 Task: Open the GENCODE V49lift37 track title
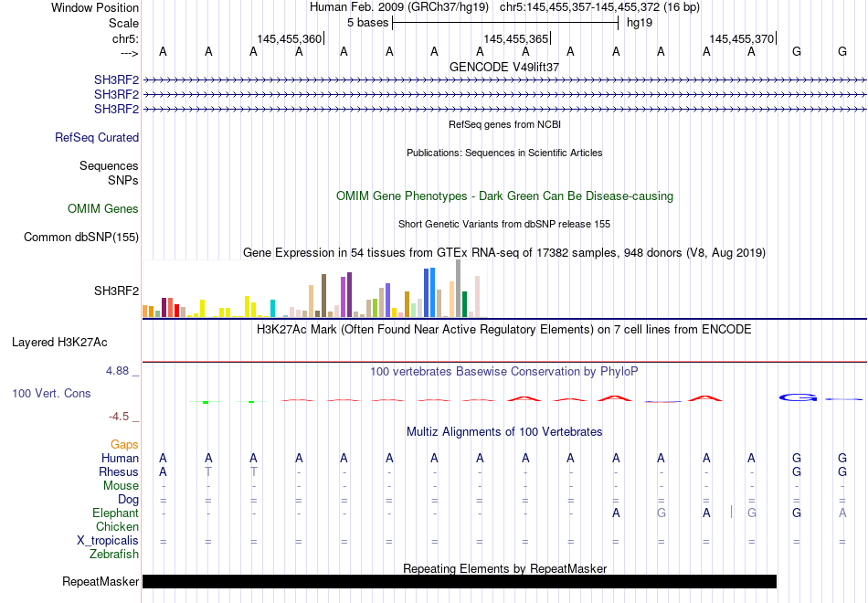pyautogui.click(x=504, y=67)
